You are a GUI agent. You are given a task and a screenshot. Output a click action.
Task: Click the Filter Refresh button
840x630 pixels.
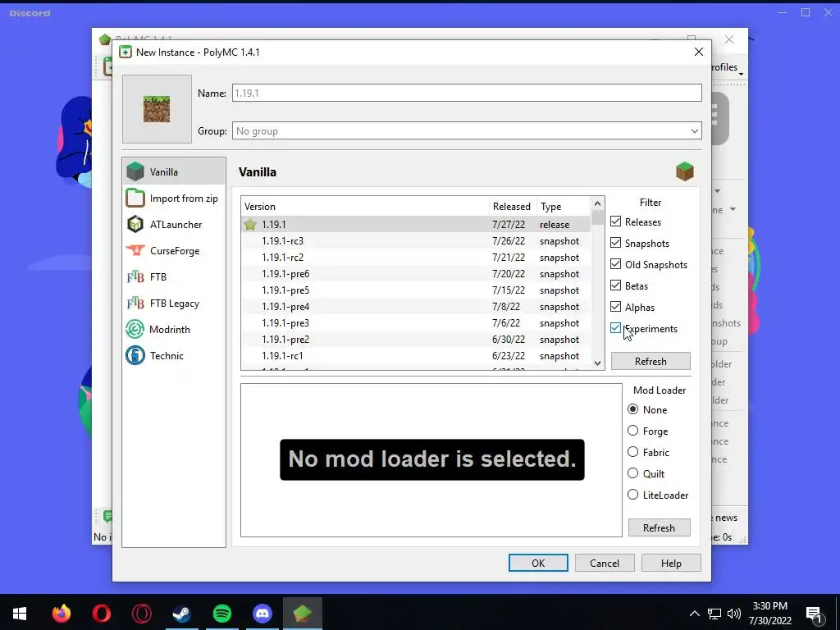pos(651,361)
